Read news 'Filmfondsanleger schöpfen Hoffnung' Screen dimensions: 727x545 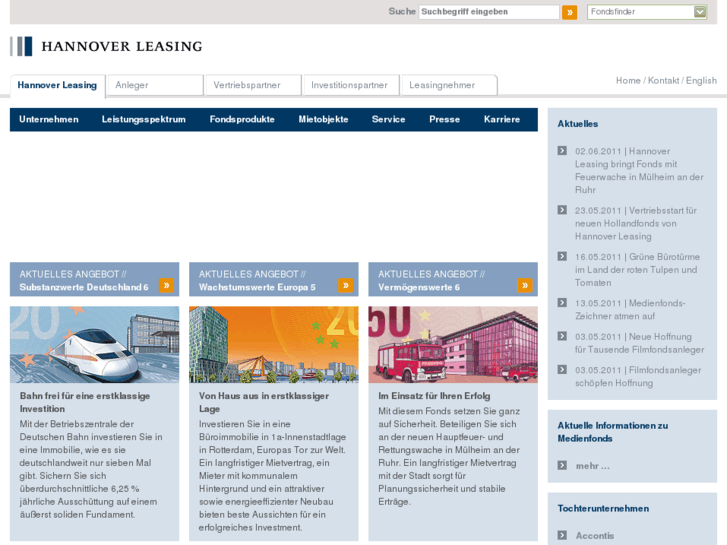[x=638, y=377]
